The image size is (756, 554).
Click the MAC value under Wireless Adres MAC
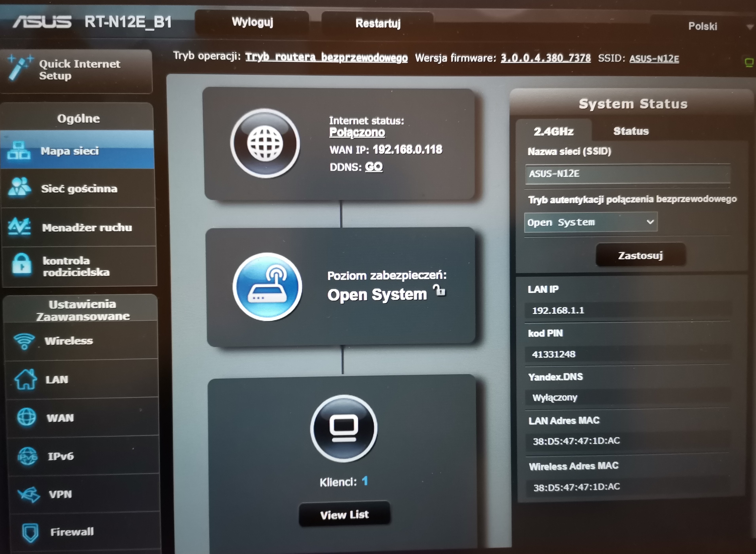pos(577,487)
